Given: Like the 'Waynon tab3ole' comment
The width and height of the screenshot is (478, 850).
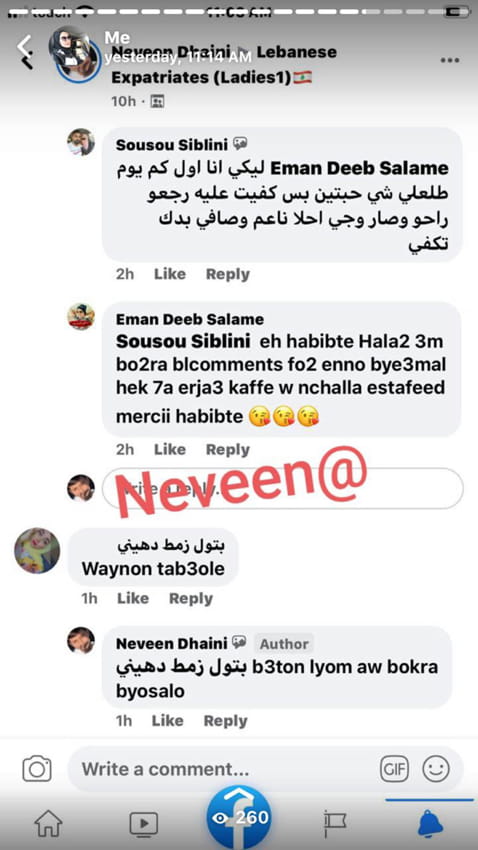Looking at the screenshot, I should coord(133,598).
